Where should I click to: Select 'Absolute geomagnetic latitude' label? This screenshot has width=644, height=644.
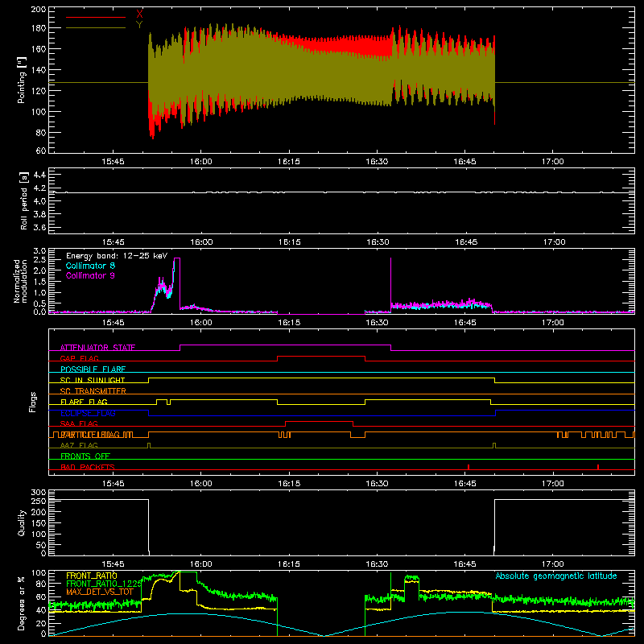[556, 576]
